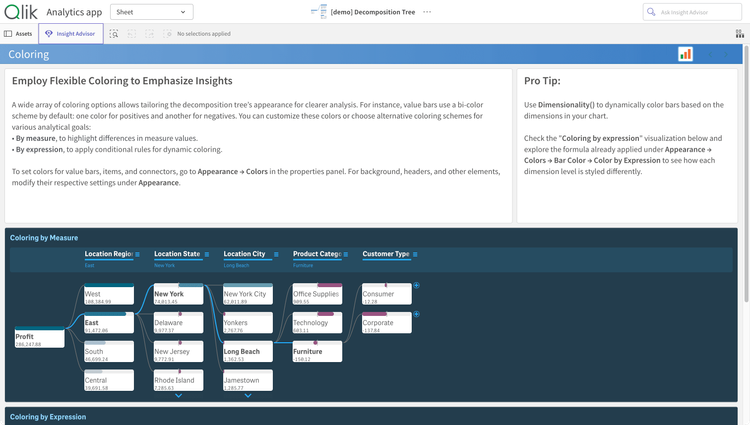Open the selections tool grid icon
Image resolution: width=750 pixels, height=425 pixels.
(739, 33)
